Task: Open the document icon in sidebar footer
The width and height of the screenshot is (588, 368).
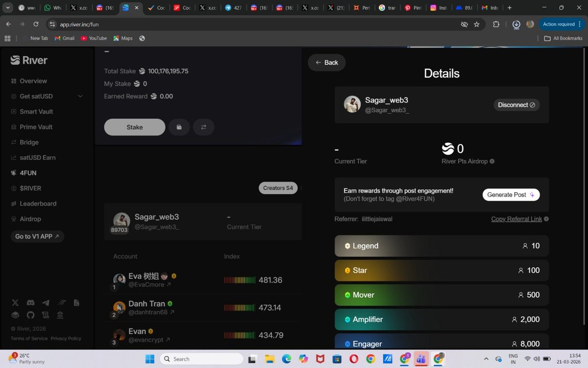Action: 76,303
